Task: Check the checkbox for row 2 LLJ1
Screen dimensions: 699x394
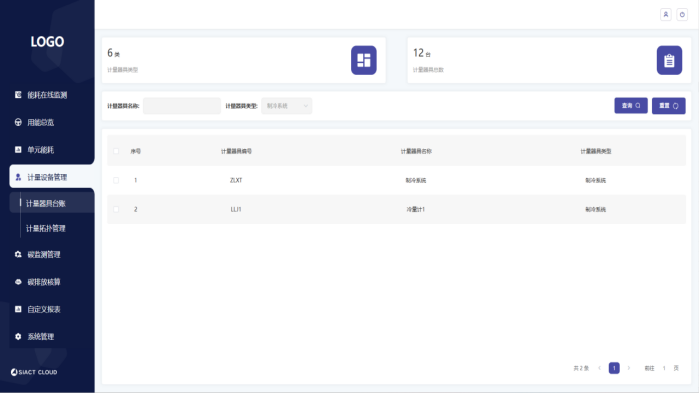Action: pyautogui.click(x=116, y=209)
